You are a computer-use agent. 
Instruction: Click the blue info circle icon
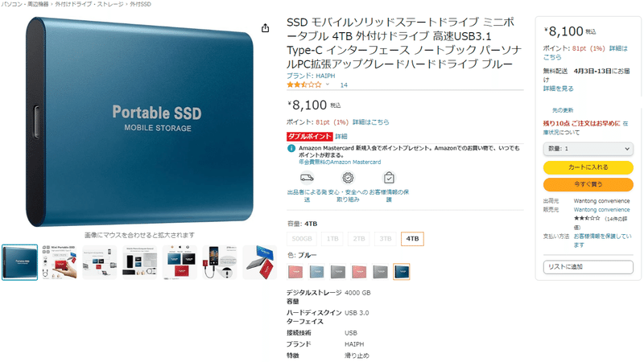point(291,148)
